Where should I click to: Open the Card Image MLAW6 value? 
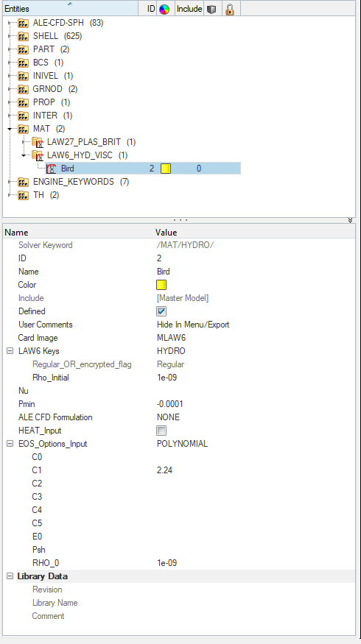[171, 338]
